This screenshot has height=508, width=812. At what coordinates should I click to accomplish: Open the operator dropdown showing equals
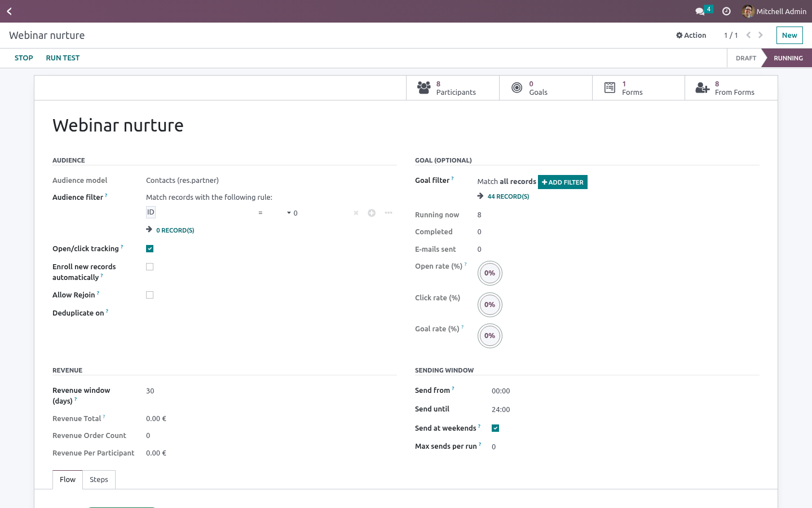pyautogui.click(x=275, y=213)
